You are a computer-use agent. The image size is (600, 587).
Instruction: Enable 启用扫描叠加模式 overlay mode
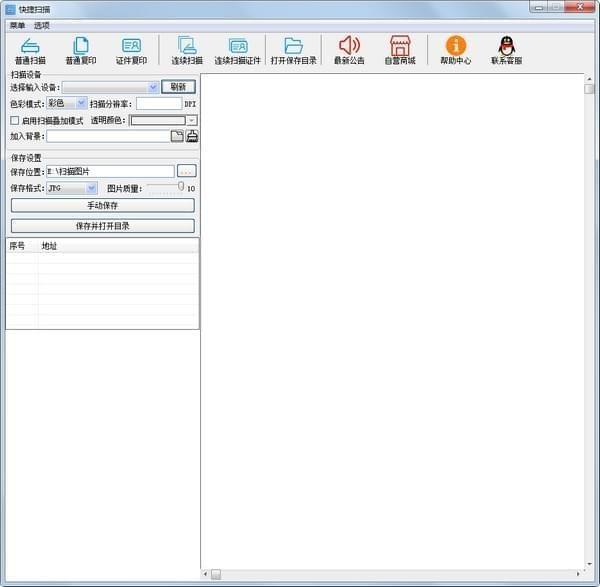click(15, 121)
